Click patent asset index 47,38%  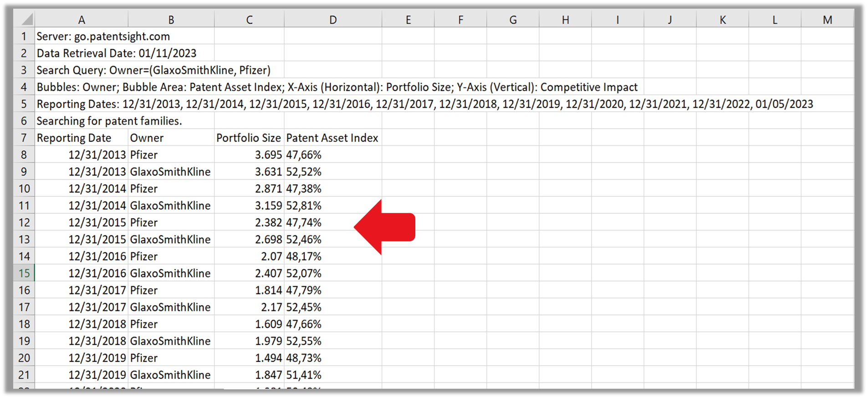point(333,188)
